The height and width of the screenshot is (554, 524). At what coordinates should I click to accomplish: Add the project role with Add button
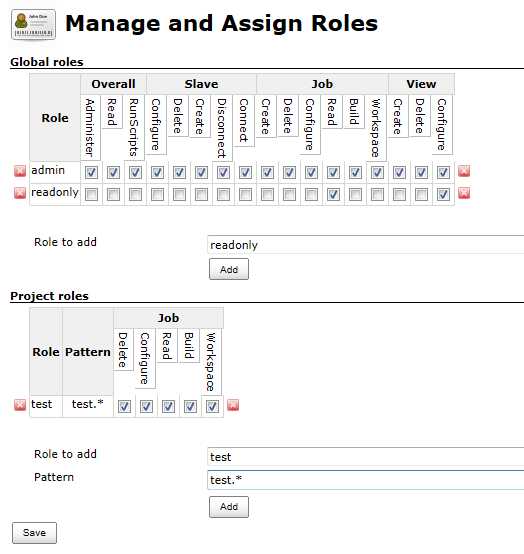pos(229,507)
